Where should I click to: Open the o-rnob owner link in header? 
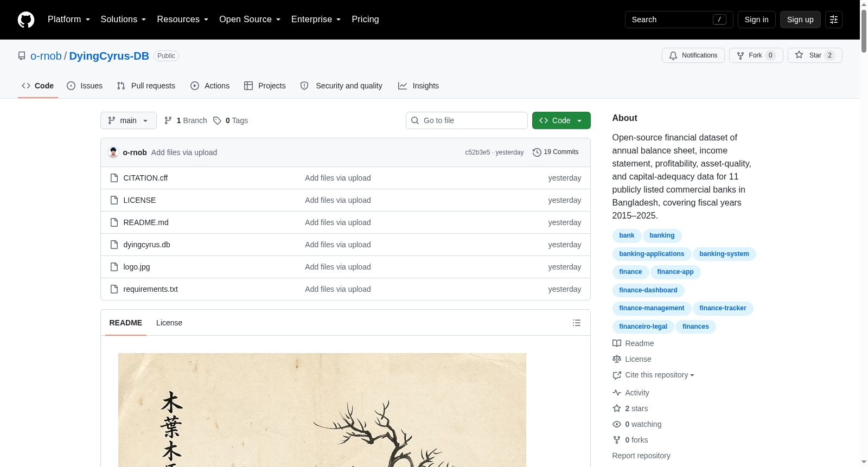coord(46,56)
